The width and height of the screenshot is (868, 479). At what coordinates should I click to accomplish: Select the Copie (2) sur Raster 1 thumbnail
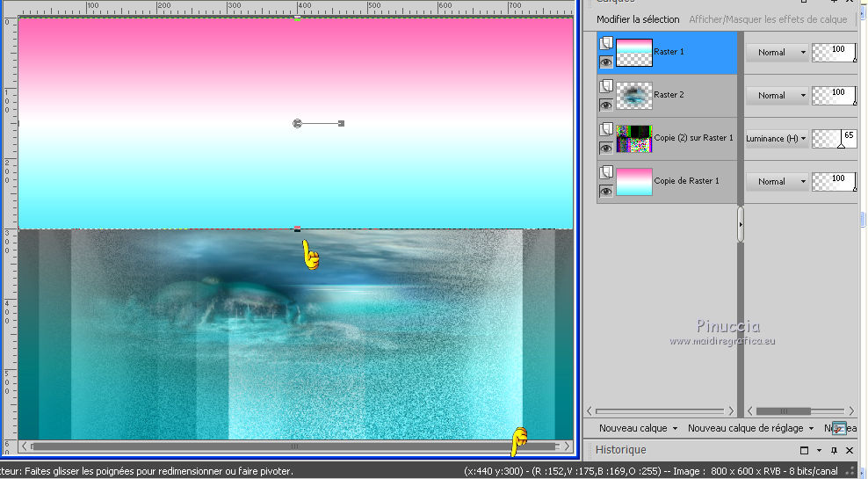634,139
